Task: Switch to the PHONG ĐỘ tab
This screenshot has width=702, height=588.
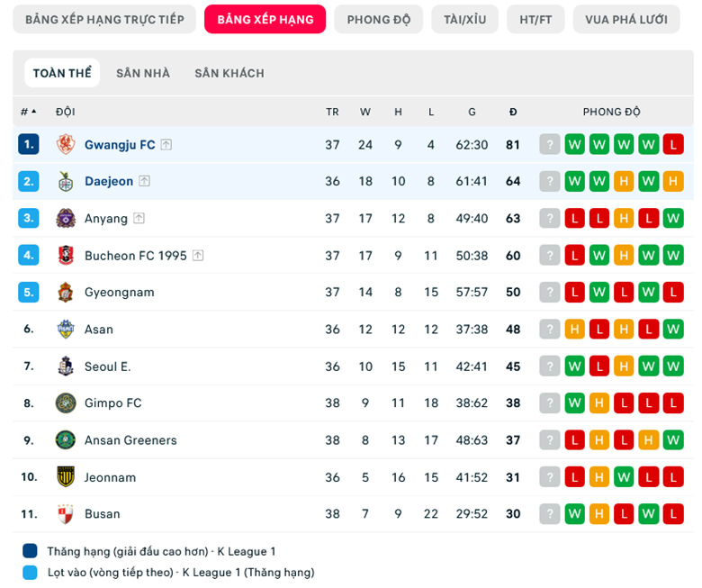Action: [x=379, y=19]
